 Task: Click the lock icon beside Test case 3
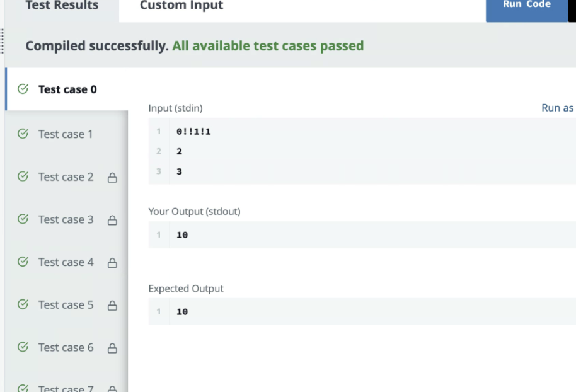point(112,220)
